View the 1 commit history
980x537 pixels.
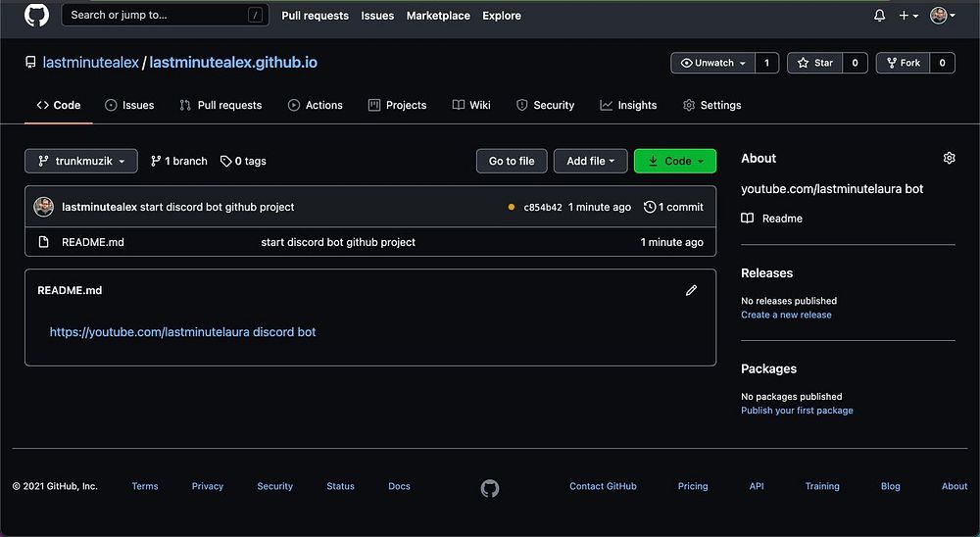[x=674, y=207]
